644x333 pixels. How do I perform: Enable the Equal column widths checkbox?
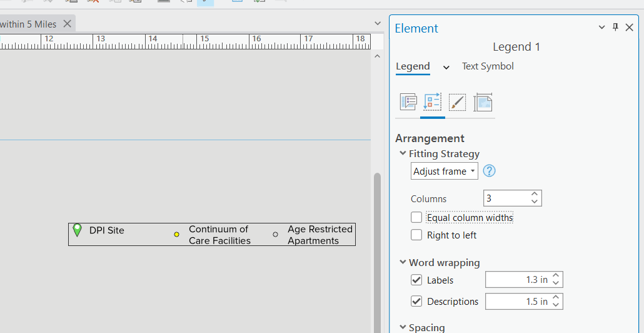[x=416, y=218]
